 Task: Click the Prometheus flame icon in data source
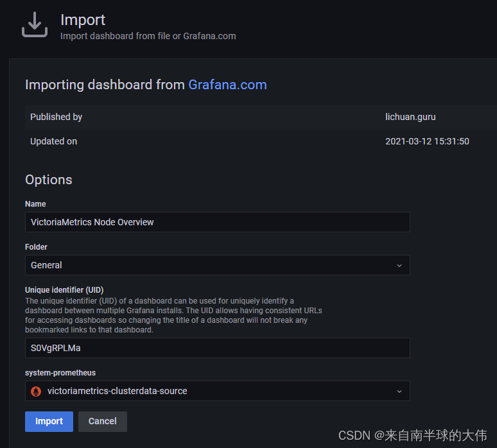[36, 392]
